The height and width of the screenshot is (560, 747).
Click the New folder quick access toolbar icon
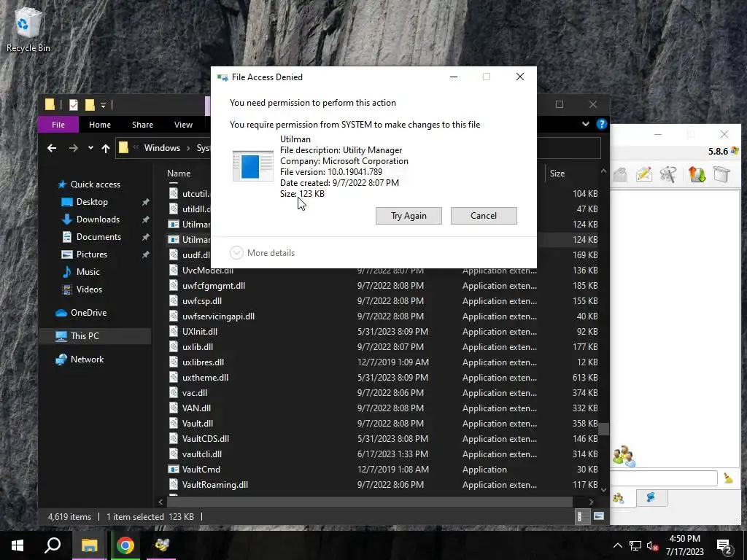tap(90, 105)
